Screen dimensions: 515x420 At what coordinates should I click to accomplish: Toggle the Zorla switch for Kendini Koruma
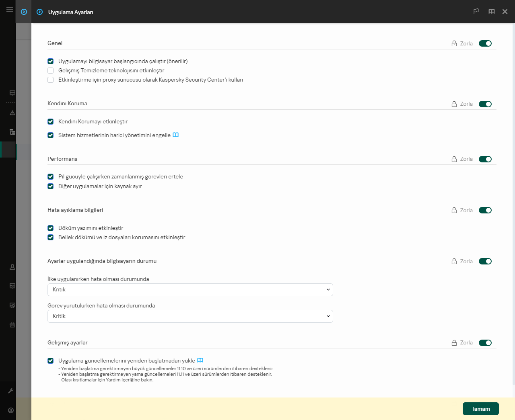tap(485, 104)
